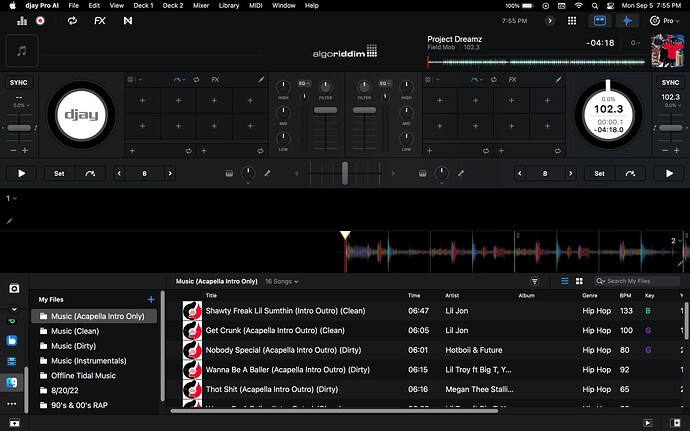The image size is (690, 431).
Task: Set cue point on deck 1
Action: (x=59, y=173)
